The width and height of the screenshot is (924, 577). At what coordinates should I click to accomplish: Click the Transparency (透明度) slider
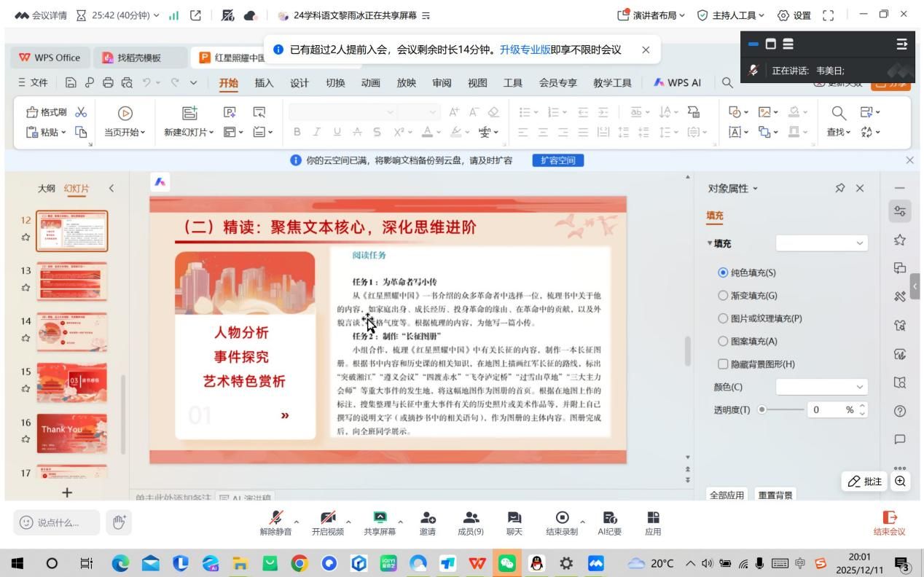point(781,409)
